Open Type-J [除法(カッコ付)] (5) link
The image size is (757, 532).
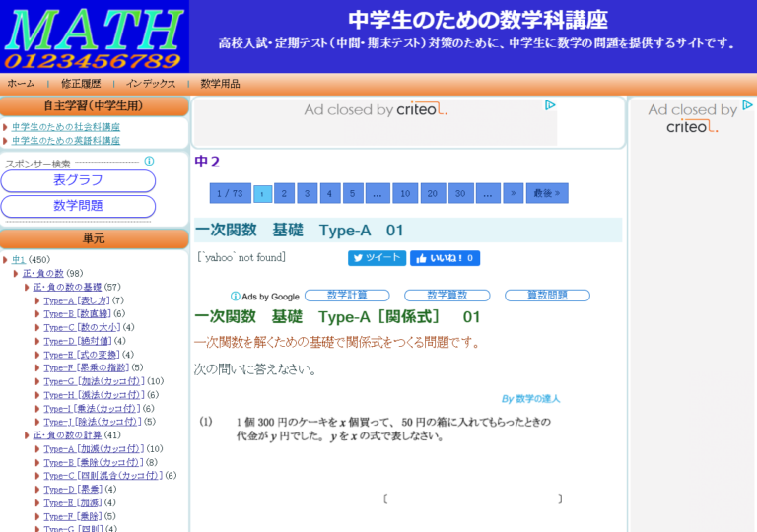93,422
